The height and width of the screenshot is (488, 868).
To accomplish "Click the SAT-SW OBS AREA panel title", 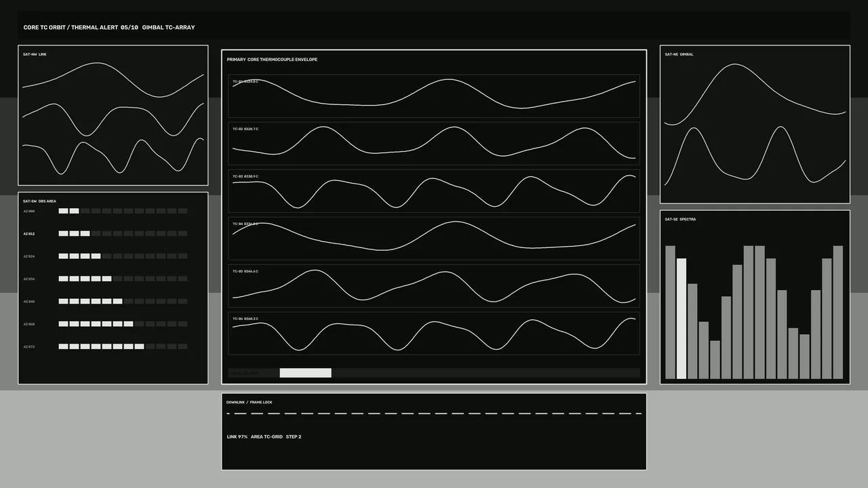I will coord(39,201).
